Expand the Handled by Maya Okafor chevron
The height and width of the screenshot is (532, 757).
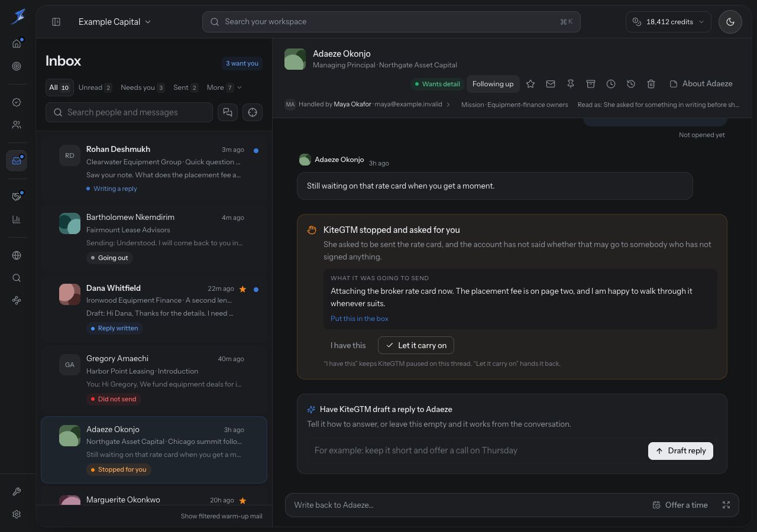tap(448, 105)
